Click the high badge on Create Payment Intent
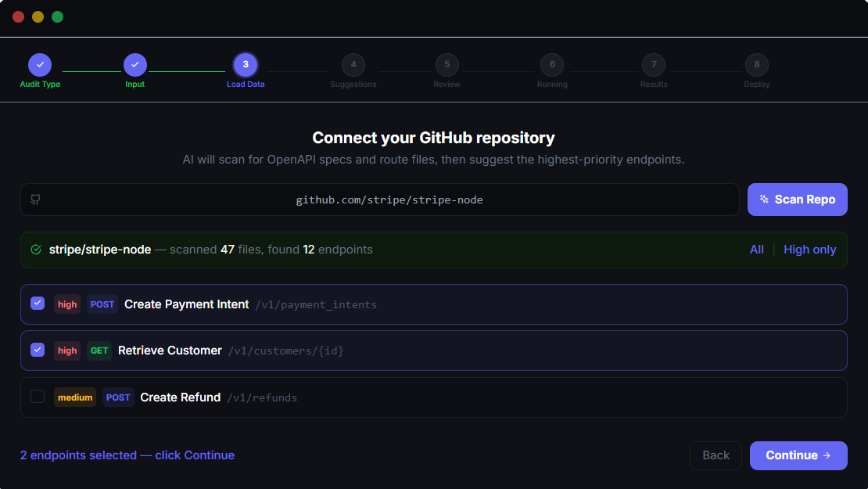Image resolution: width=868 pixels, height=489 pixels. [67, 304]
